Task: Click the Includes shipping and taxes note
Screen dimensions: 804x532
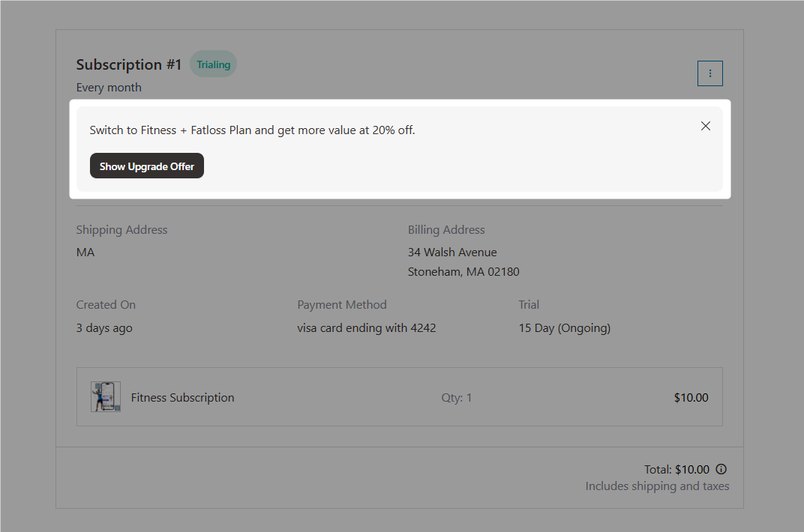Action: 657,486
